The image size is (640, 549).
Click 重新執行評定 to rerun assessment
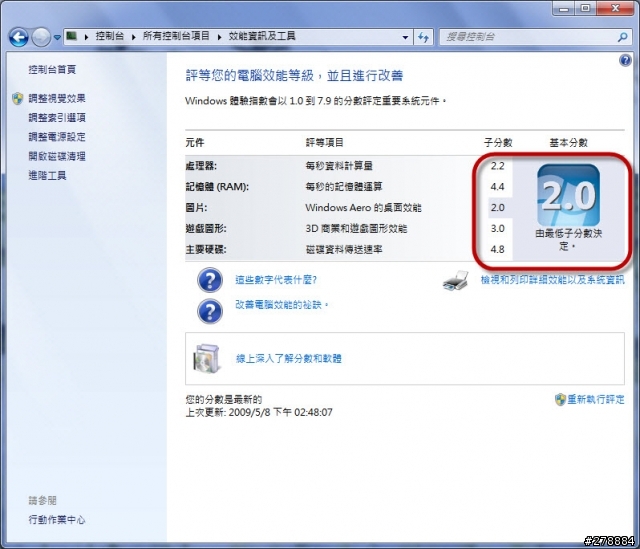pos(596,399)
